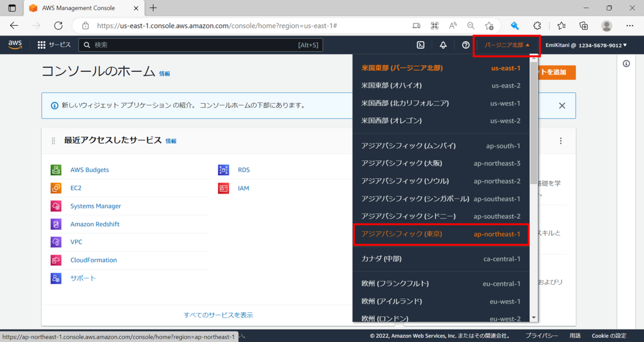Open the notifications bell icon
The height and width of the screenshot is (342, 644).
(443, 45)
